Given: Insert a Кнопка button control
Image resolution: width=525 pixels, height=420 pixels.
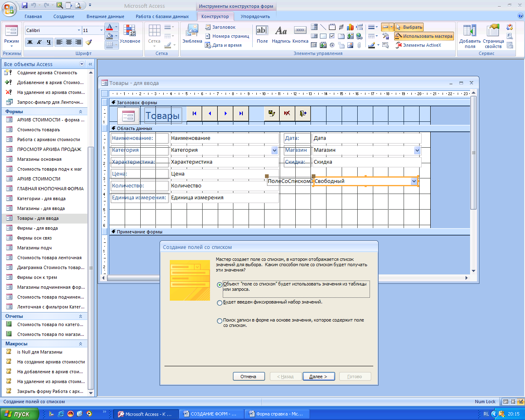Looking at the screenshot, I should pyautogui.click(x=300, y=34).
